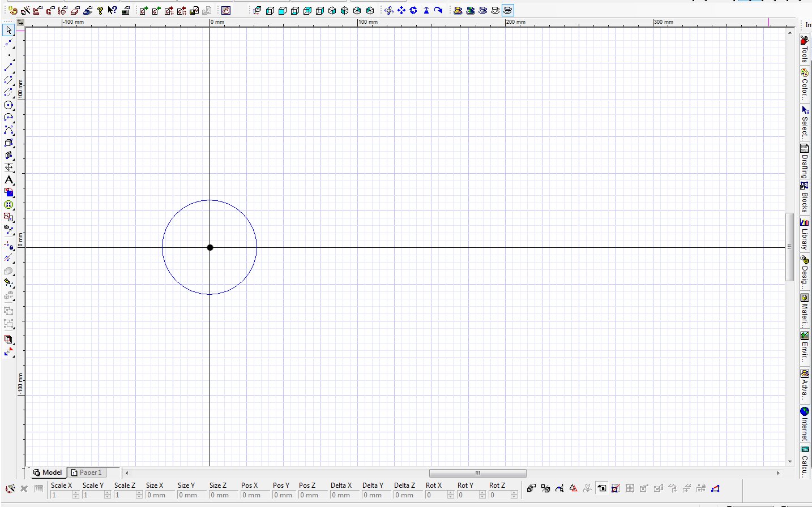
Task: Choose the Arc drawing tool
Action: click(x=8, y=117)
